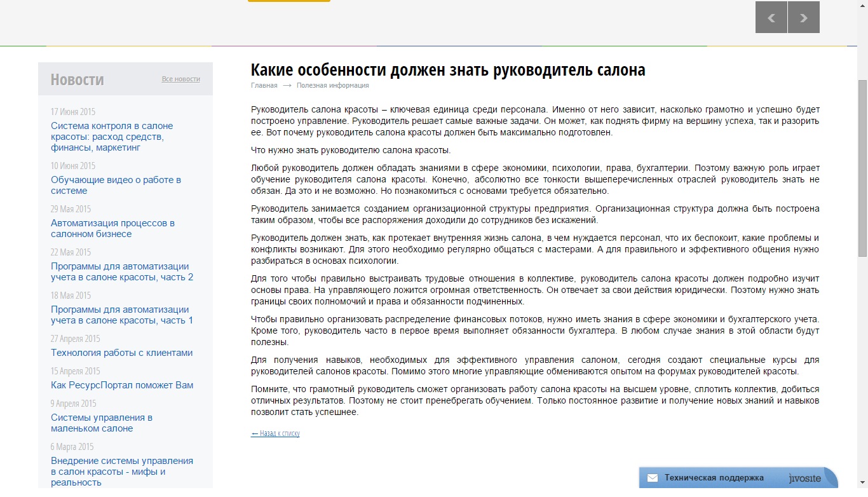The image size is (868, 497).
Task: Open Как РесурсПортал поможет Вам
Action: 122,385
